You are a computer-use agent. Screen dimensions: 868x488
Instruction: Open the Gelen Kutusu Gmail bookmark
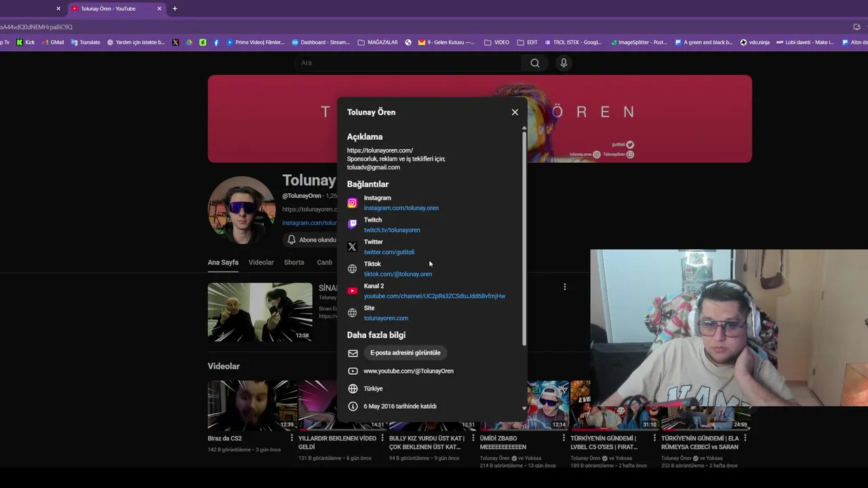coord(446,42)
